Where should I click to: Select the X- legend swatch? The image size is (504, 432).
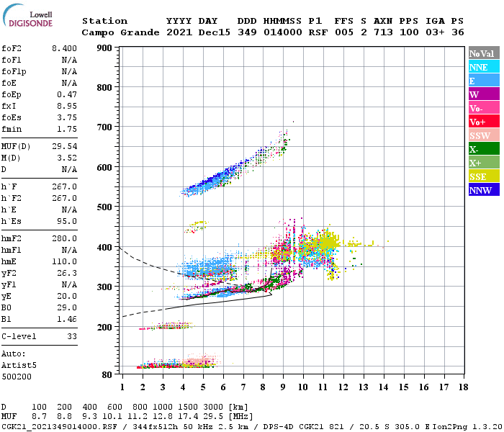[484, 149]
